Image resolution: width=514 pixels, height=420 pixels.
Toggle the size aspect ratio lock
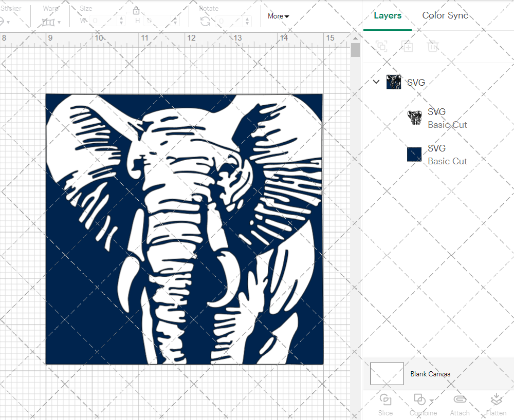[x=136, y=11]
